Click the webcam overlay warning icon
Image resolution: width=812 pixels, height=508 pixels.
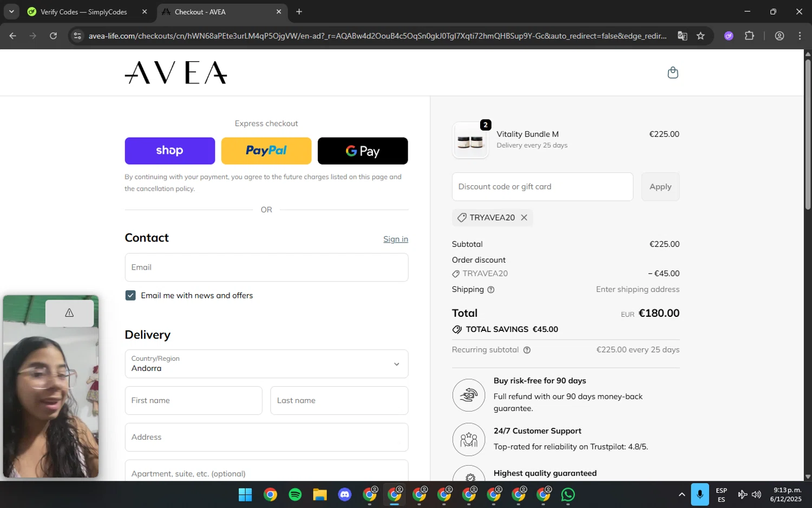pos(69,313)
